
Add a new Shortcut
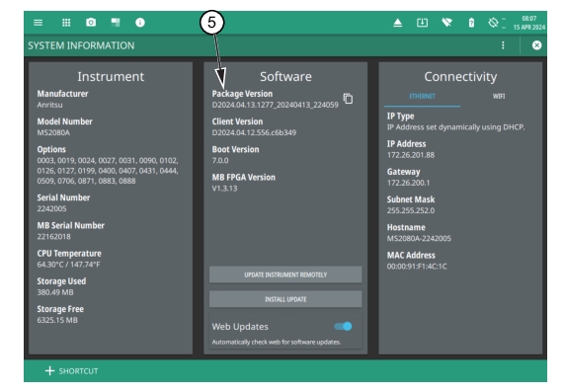click(71, 371)
